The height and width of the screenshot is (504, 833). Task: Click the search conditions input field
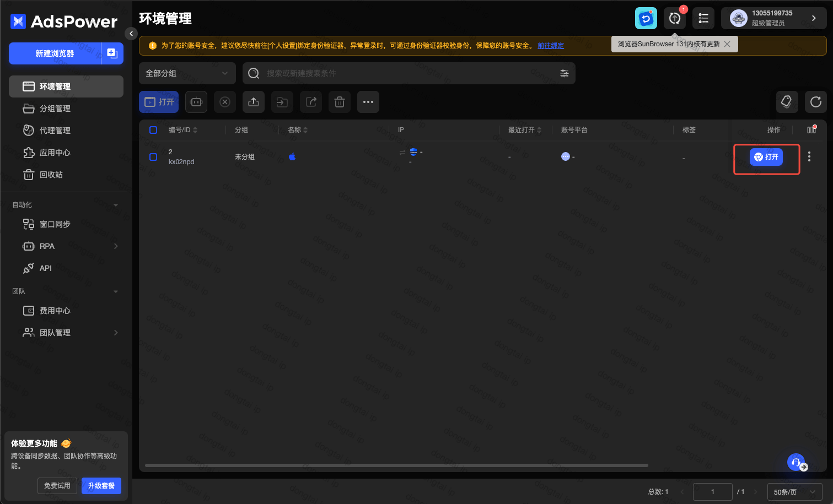pos(408,73)
